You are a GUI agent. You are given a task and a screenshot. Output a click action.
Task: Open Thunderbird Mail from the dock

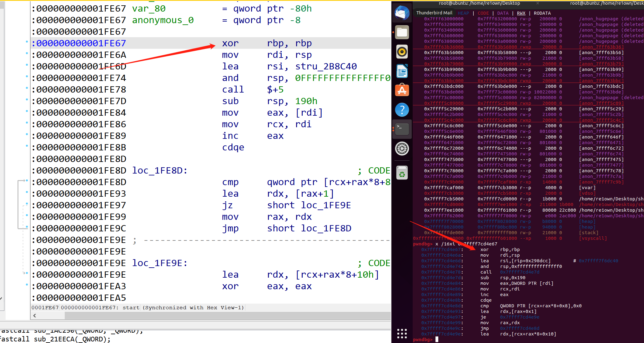click(x=402, y=13)
